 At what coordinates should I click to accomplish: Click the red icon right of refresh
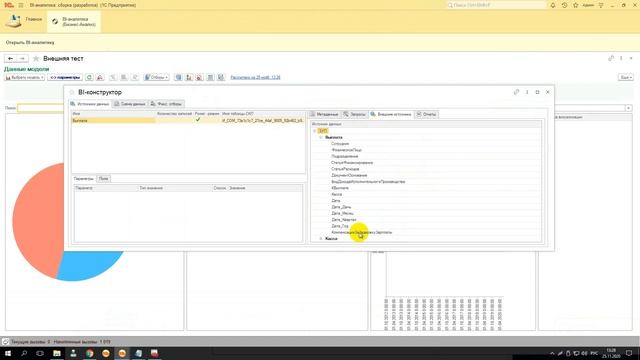(x=100, y=77)
